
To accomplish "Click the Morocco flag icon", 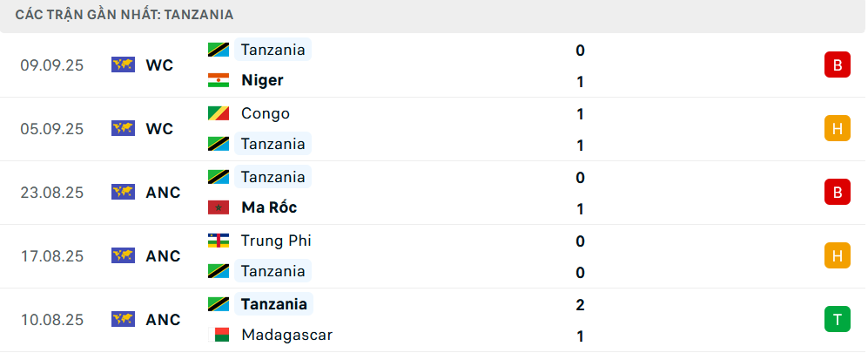I will point(218,207).
